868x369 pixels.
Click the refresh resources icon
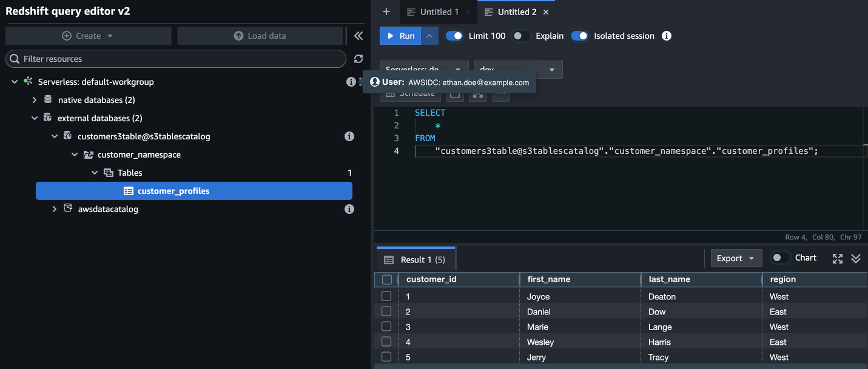(358, 59)
